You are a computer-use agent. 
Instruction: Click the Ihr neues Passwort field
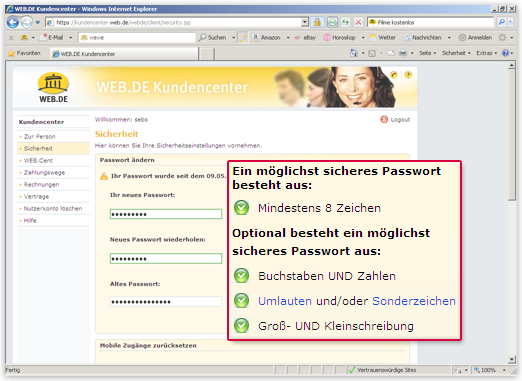(x=166, y=214)
